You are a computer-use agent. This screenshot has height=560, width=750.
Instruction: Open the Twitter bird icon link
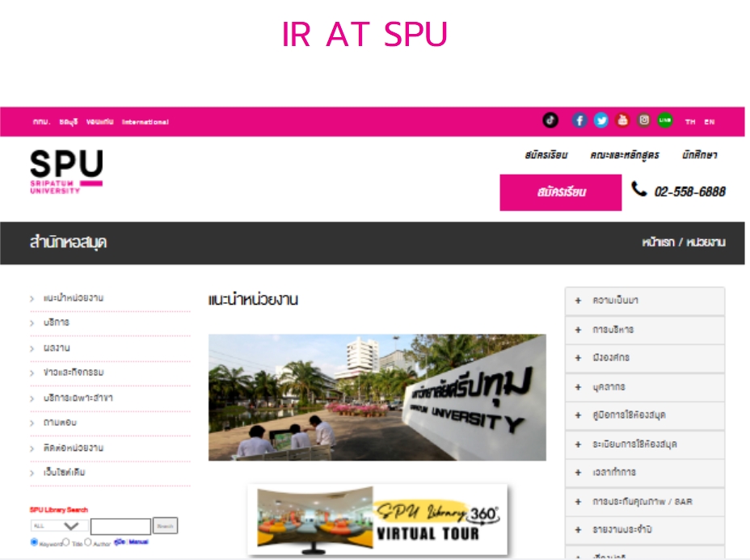click(x=600, y=120)
